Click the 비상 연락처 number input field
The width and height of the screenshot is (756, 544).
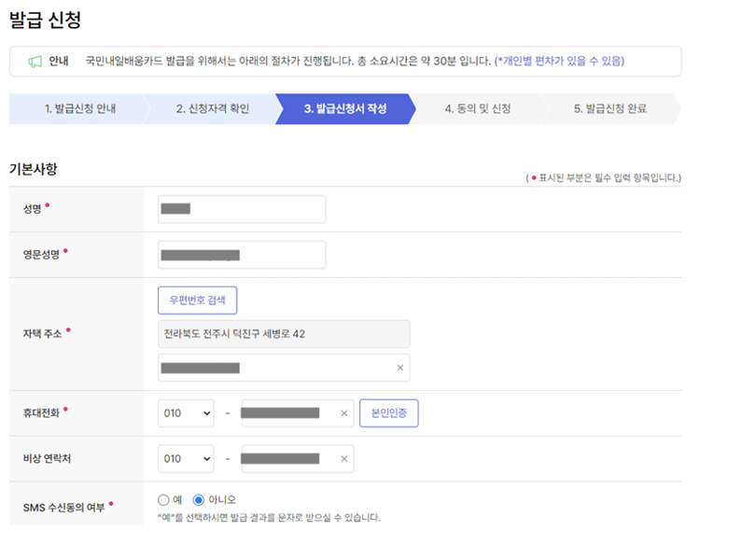(x=298, y=459)
